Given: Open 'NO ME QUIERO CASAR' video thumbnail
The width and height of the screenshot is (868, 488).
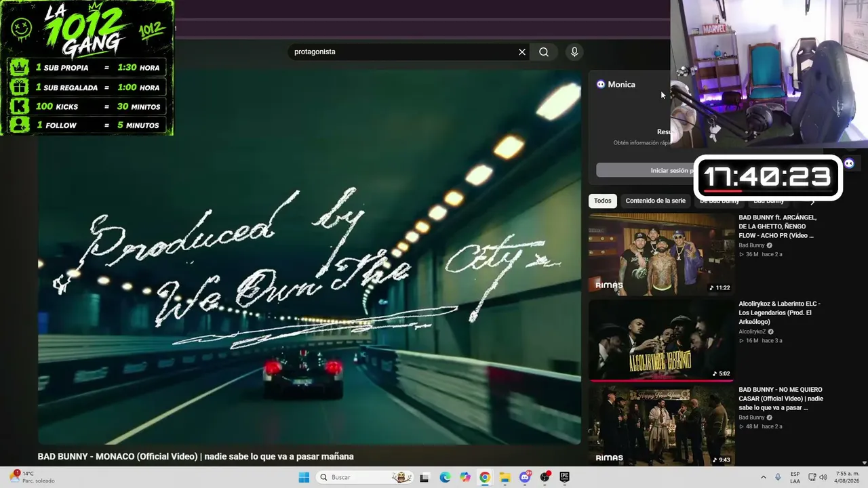Looking at the screenshot, I should [x=660, y=426].
